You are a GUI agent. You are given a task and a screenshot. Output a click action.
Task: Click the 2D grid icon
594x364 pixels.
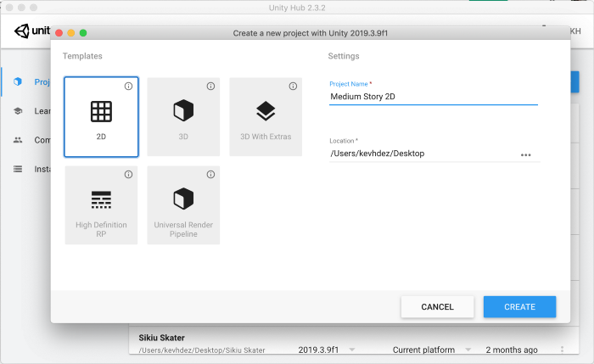tap(101, 112)
